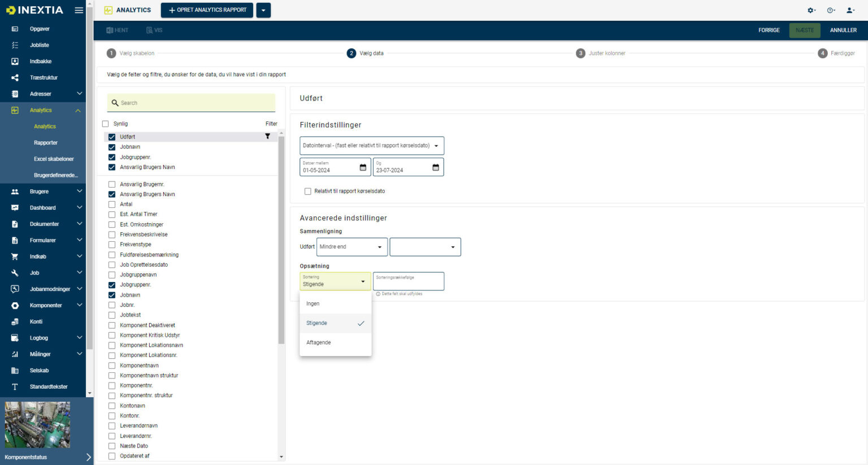This screenshot has height=465, width=868.
Task: Toggle the hamburger menu next to INEXTIA logo
Action: click(79, 10)
